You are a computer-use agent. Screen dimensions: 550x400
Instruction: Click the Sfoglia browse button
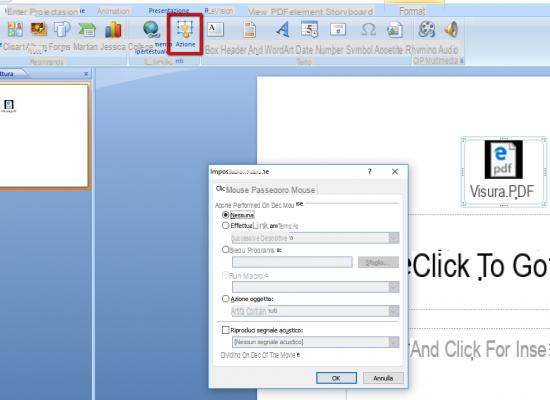click(x=378, y=262)
